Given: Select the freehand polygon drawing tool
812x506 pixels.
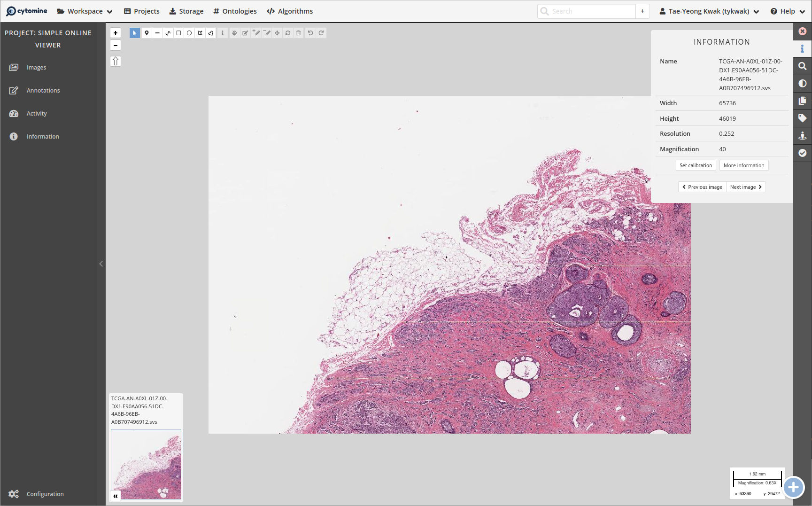Looking at the screenshot, I should [210, 33].
